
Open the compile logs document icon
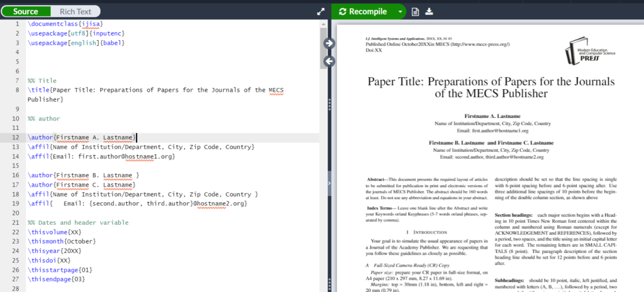(x=415, y=11)
